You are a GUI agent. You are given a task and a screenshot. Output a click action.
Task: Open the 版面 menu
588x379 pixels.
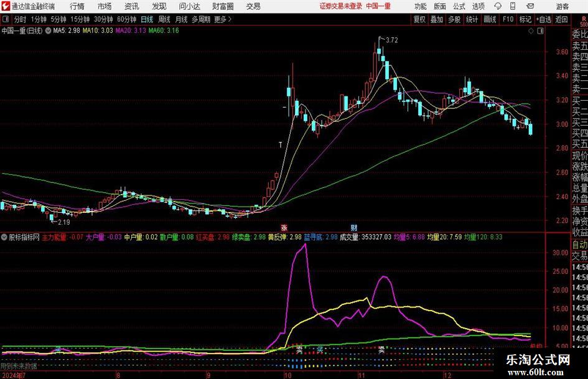point(440,6)
